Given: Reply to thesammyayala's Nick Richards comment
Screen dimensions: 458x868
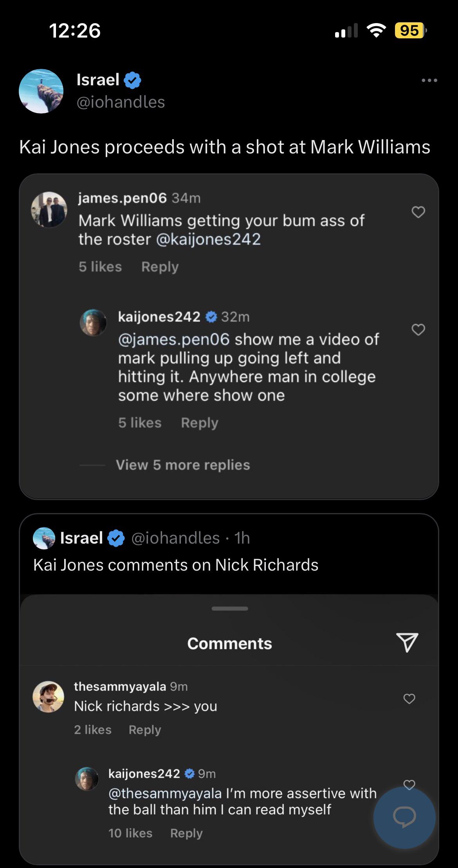Looking at the screenshot, I should point(145,730).
